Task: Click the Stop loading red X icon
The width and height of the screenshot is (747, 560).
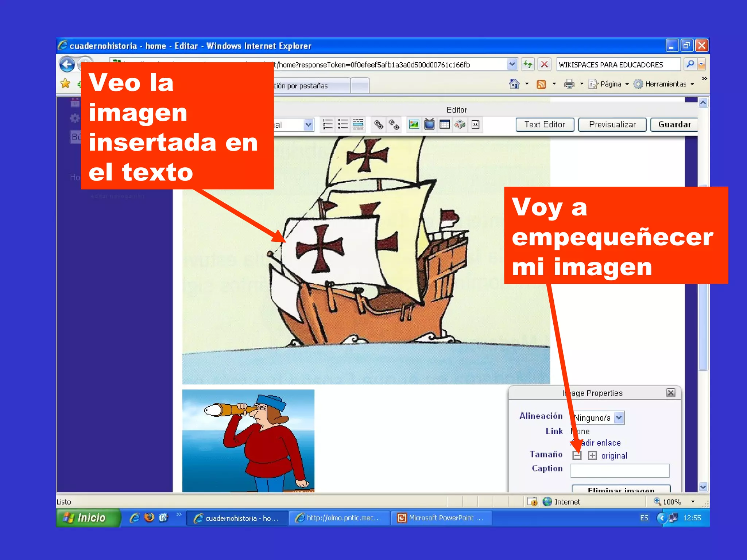Action: click(x=544, y=65)
